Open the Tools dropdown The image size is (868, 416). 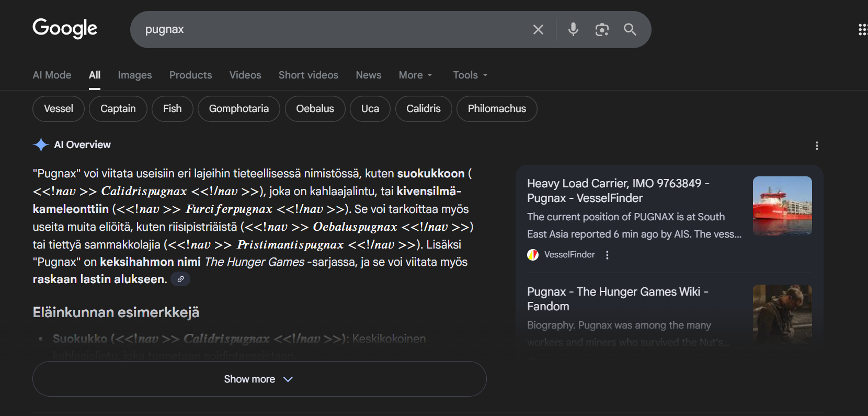tap(470, 75)
